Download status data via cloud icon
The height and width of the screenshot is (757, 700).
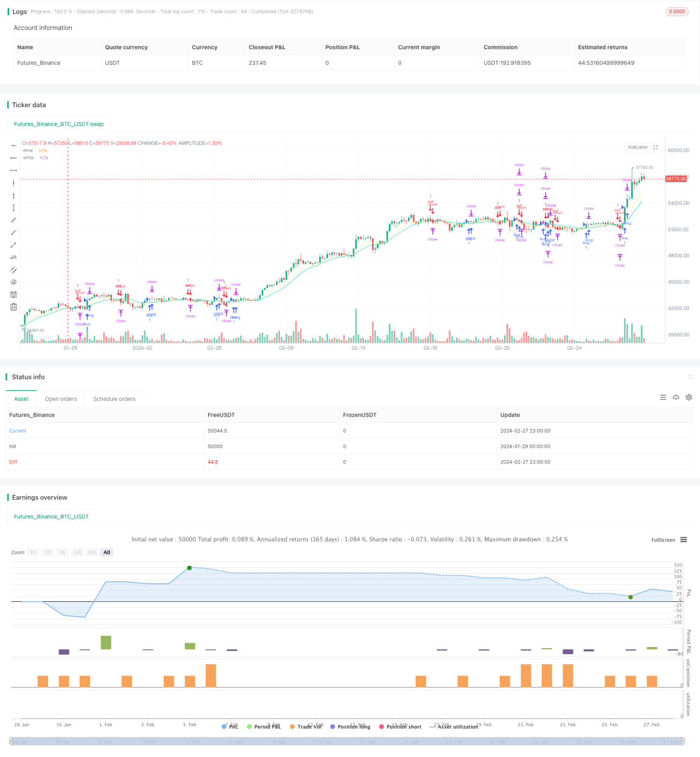[x=676, y=397]
